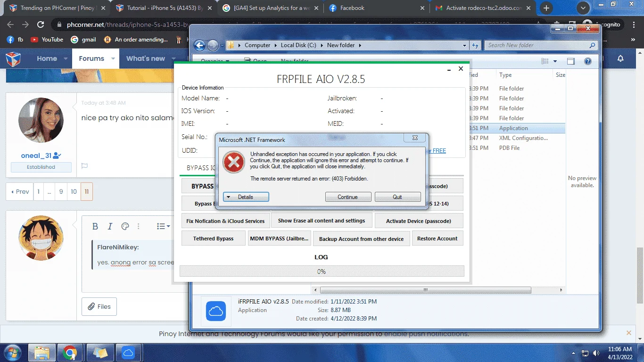Open the Forums menu on PHCorner
Image resolution: width=644 pixels, height=362 pixels.
91,58
